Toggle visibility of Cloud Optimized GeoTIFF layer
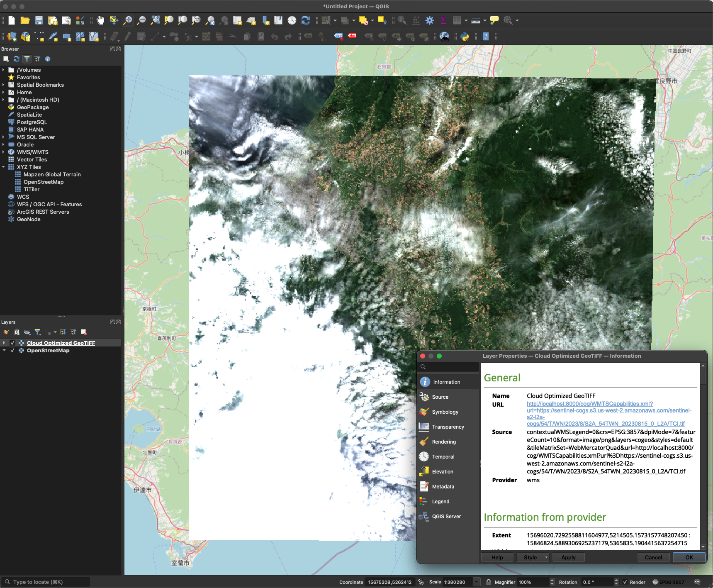 click(x=12, y=343)
